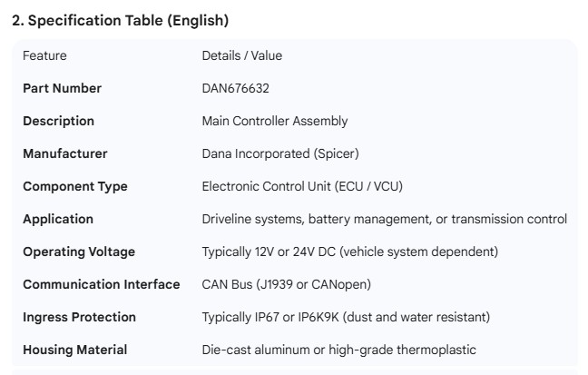Click the 'Main Controller Assembly' cell
The height and width of the screenshot is (375, 588).
tap(274, 121)
